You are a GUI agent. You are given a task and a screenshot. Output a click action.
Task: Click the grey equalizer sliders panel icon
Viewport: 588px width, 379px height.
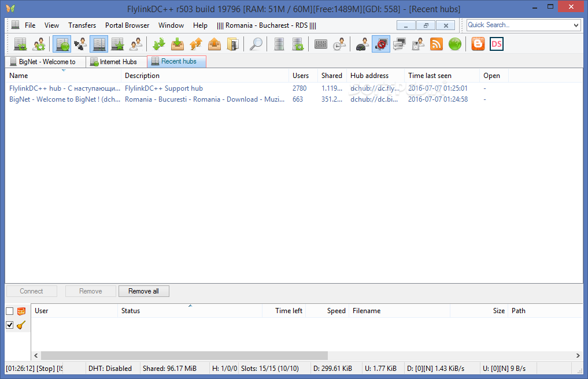point(321,44)
